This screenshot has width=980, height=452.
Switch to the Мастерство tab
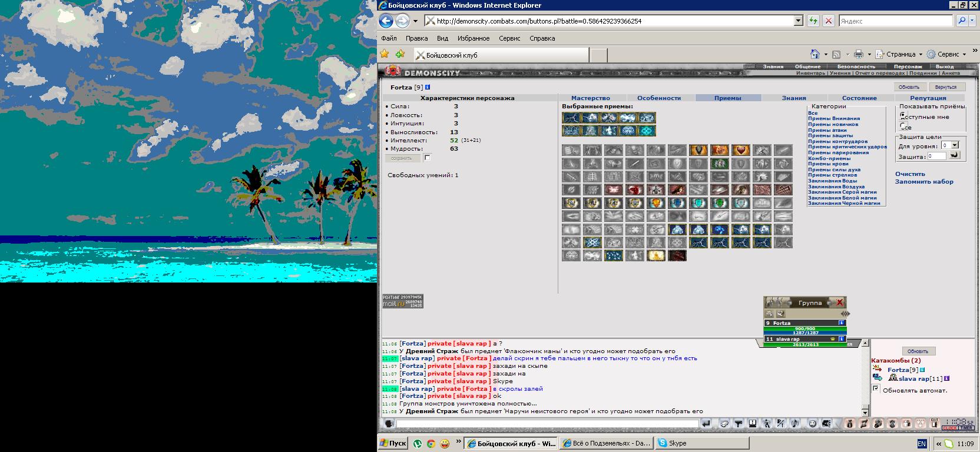591,98
